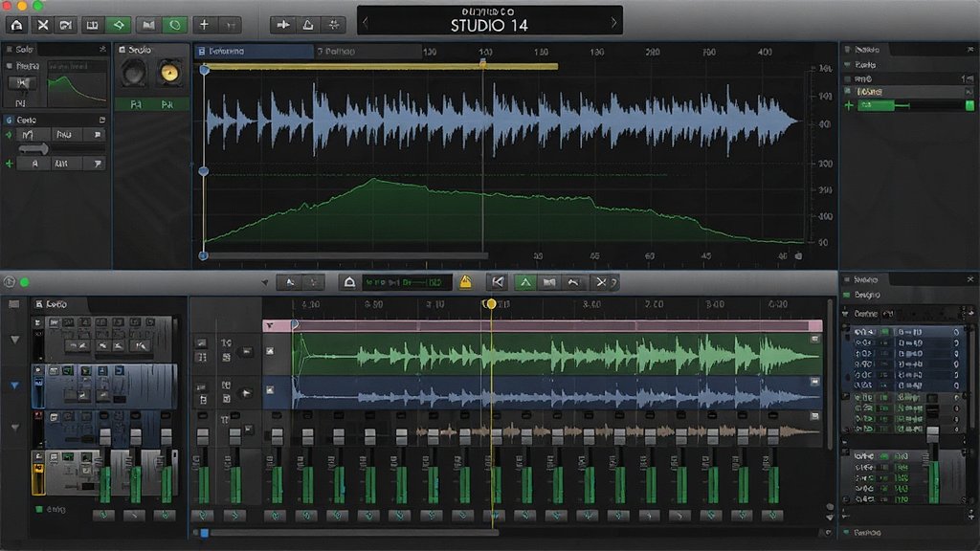Close the upper right panel header

[x=970, y=50]
